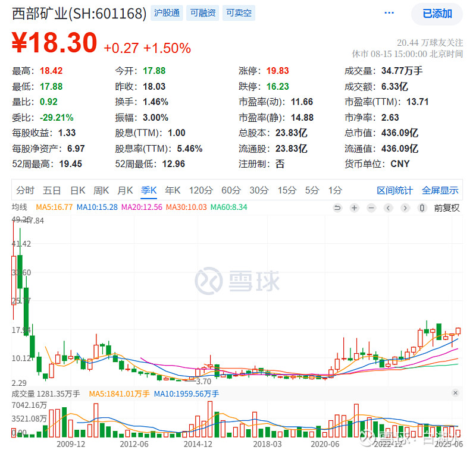
Task: Click the 股息率(TTM) value 5.46%
Action: click(x=190, y=149)
